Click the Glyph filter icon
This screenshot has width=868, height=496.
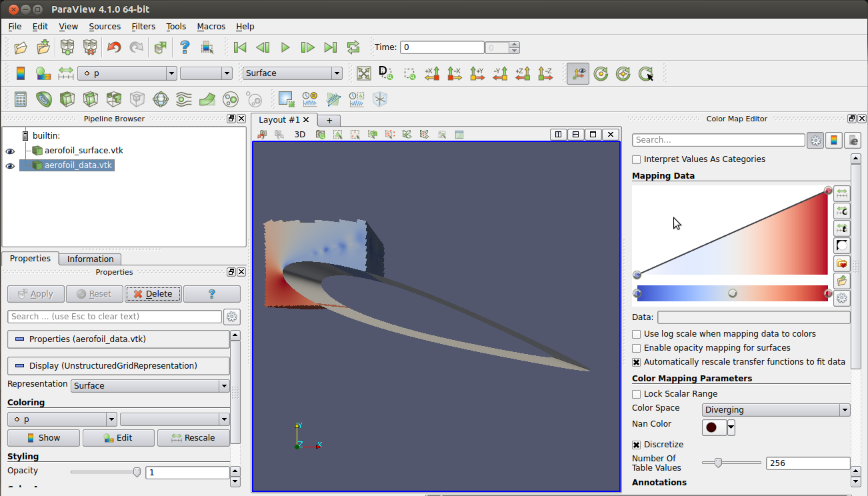pos(161,99)
